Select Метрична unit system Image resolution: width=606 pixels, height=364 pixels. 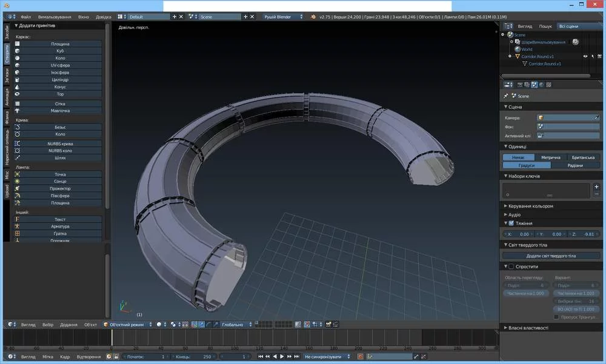550,157
